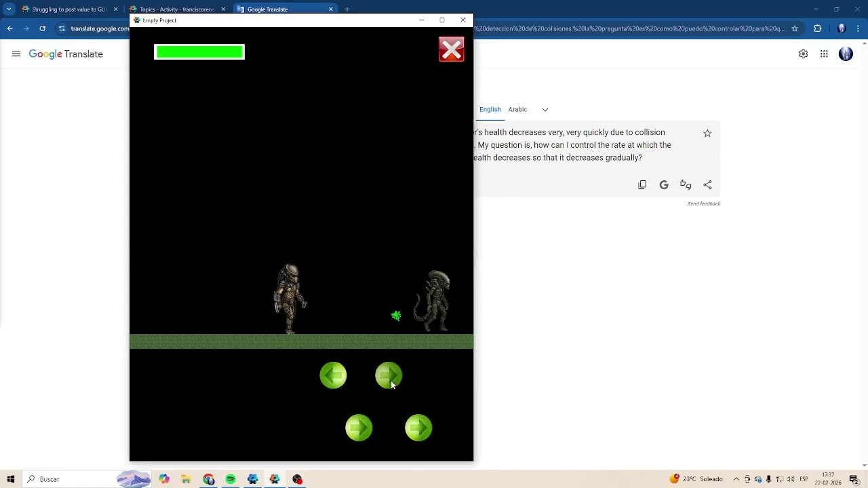Image resolution: width=868 pixels, height=488 pixels.
Task: Reload the Chrome page
Action: [42, 28]
